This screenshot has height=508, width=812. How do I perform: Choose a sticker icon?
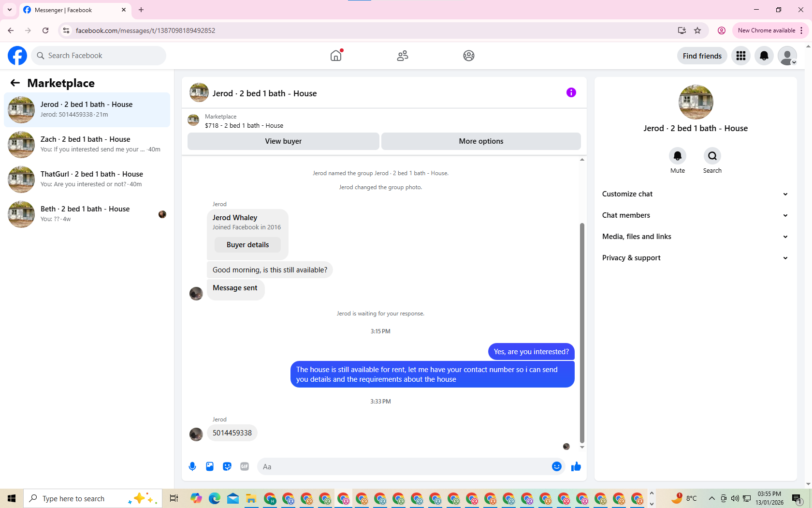pos(227,466)
